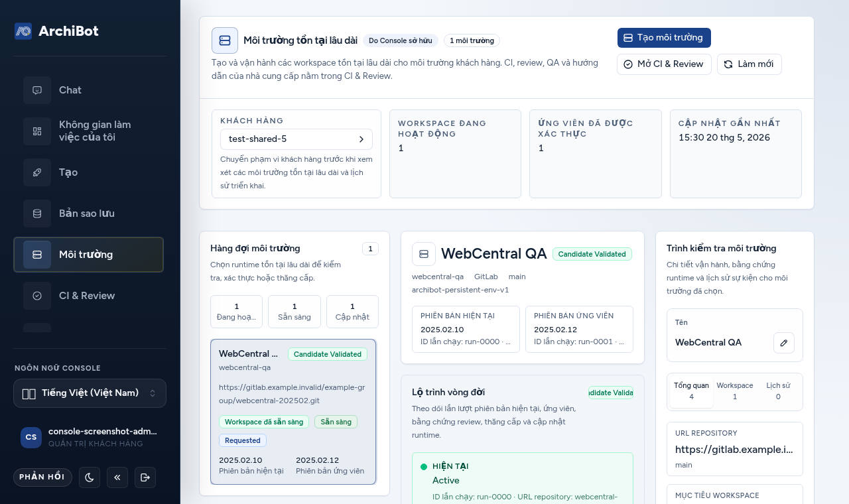Viewport: 849px width, 504px height.
Task: Click the queue count badge 1
Action: click(370, 249)
